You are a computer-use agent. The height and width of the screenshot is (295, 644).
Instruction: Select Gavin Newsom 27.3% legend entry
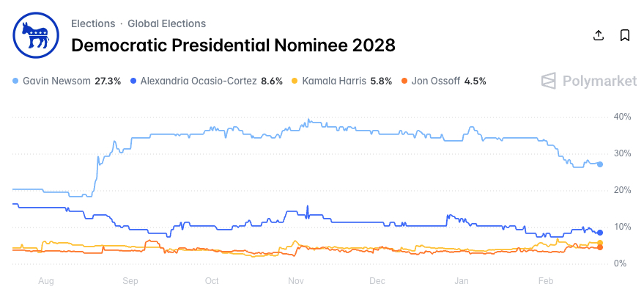[x=71, y=81]
